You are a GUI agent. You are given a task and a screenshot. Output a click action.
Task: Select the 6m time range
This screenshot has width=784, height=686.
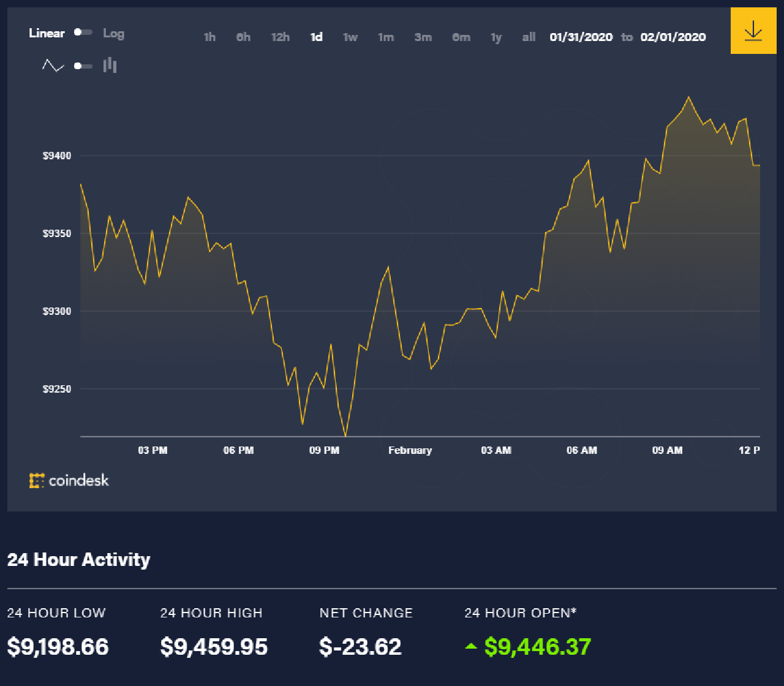pos(461,37)
